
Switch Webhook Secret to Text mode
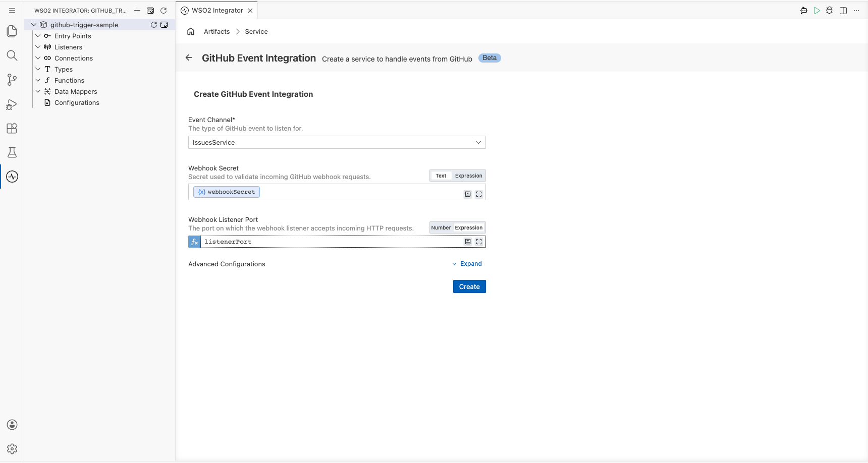click(441, 176)
